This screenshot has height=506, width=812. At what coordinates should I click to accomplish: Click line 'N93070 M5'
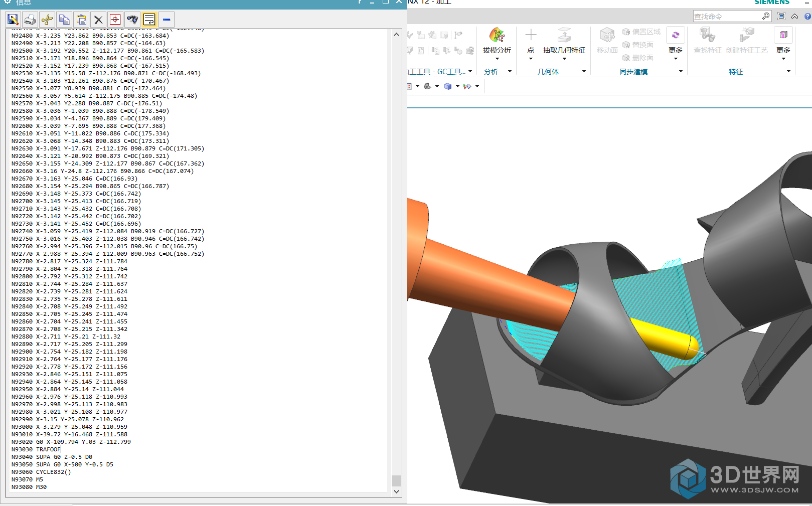[x=27, y=479]
